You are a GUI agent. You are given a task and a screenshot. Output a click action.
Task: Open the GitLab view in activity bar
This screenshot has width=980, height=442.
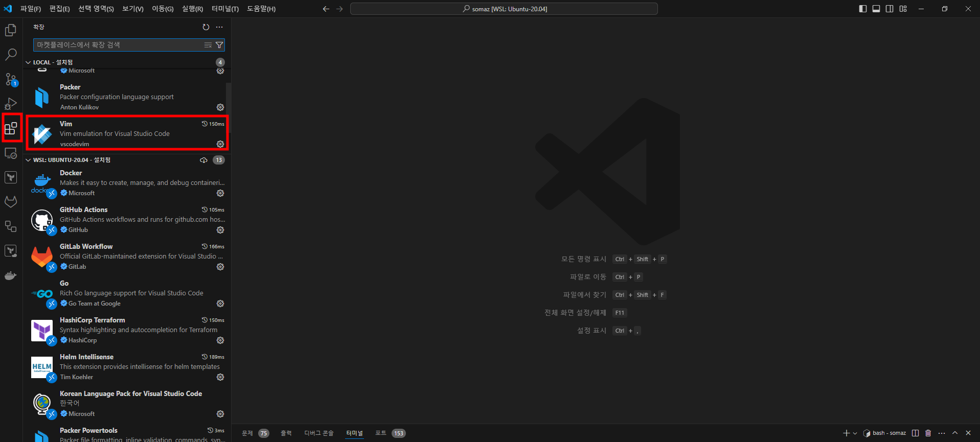pyautogui.click(x=11, y=202)
